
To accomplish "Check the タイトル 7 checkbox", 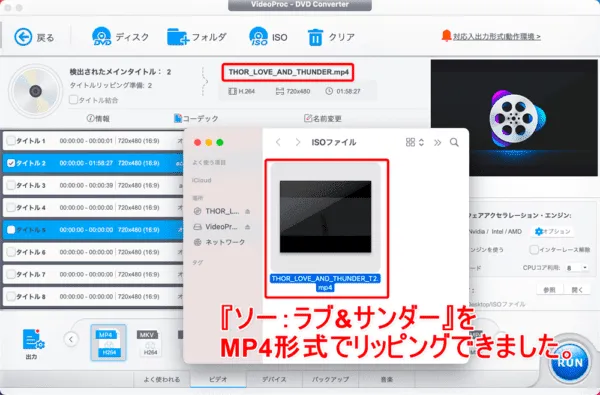I will pyautogui.click(x=11, y=274).
